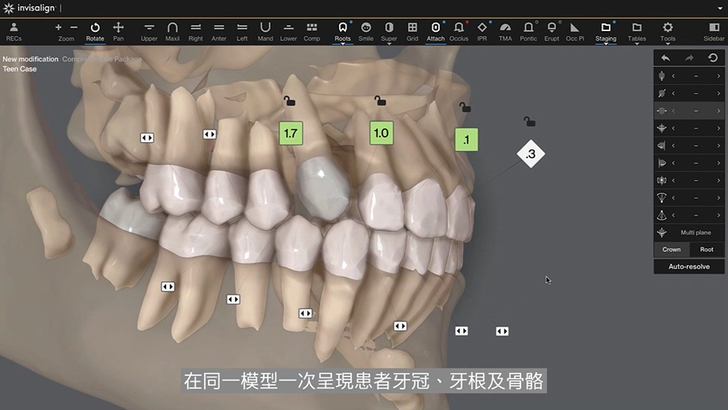Select the green .1 tooth movement label
The image size is (728, 410).
(x=466, y=139)
